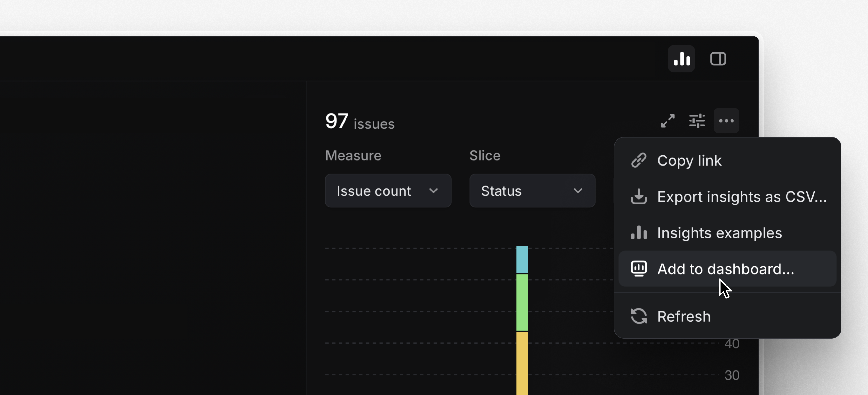Click the 30 axis value
The image size is (868, 395).
pos(732,375)
